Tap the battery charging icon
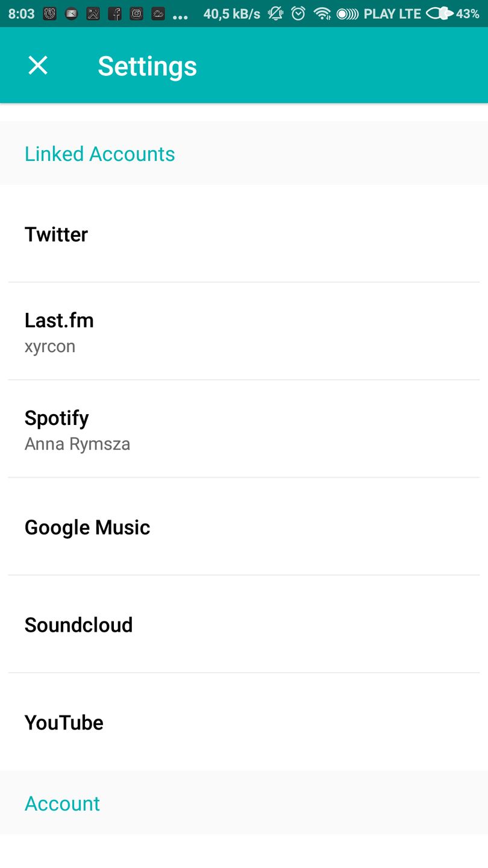 (440, 13)
